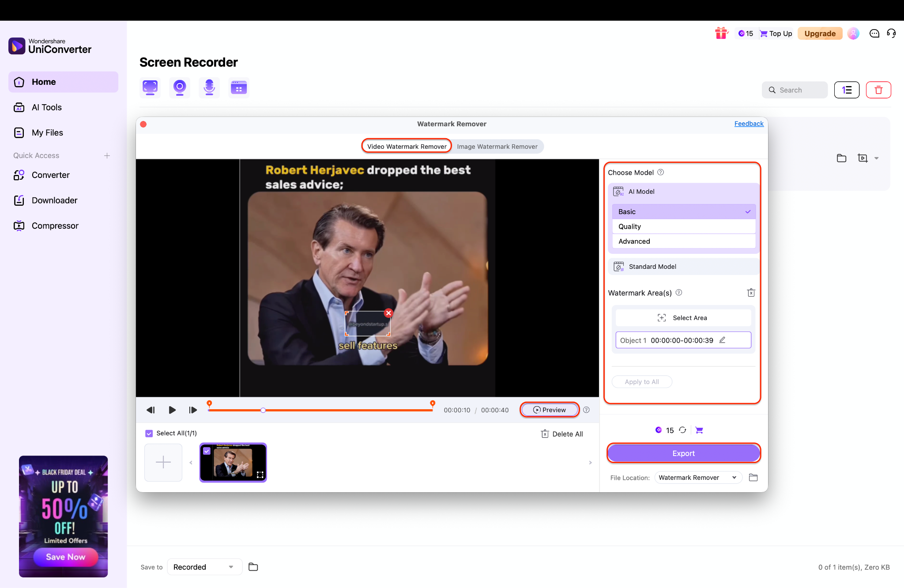
Task: Click the gift box icon
Action: tap(721, 33)
